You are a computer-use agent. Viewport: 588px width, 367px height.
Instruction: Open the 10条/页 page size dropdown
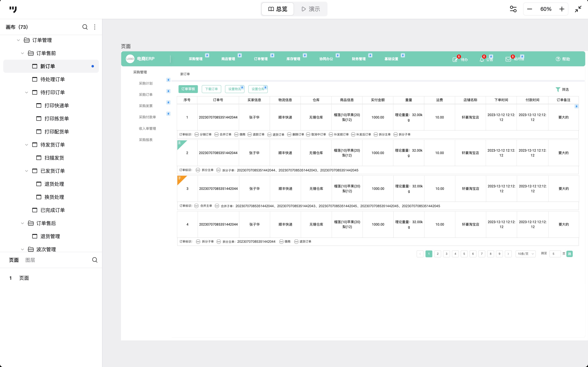[526, 254]
